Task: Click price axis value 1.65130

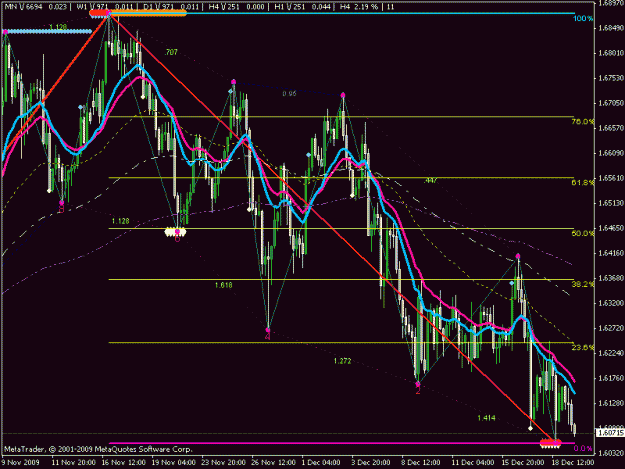Action: pyautogui.click(x=611, y=203)
